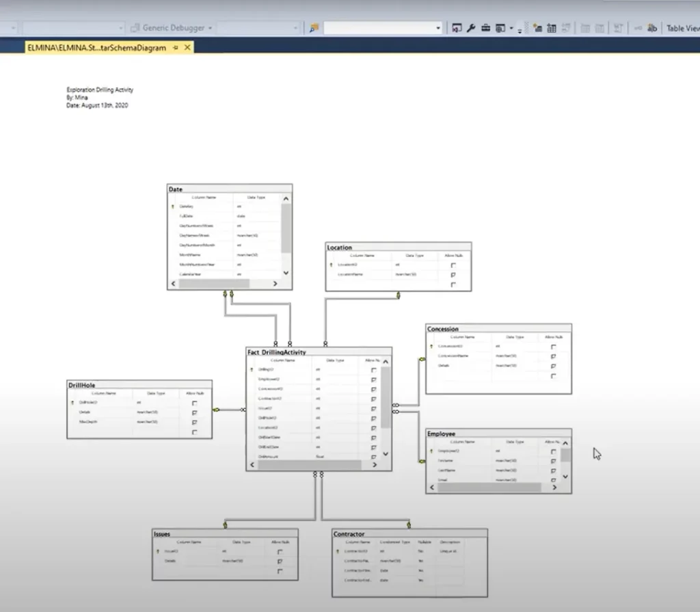This screenshot has height=612, width=700.
Task: Click the wrench-shaped properties toolbar icon
Action: (471, 28)
